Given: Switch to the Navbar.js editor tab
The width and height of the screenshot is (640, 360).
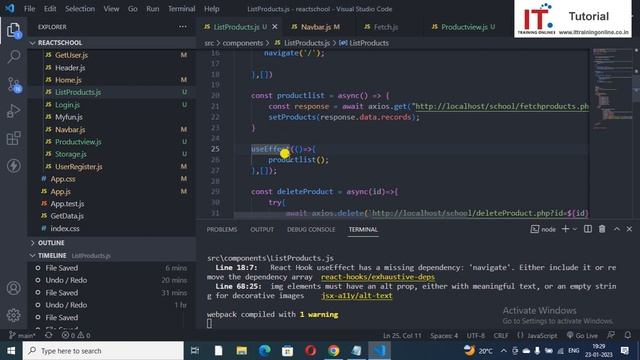Looking at the screenshot, I should point(320,27).
